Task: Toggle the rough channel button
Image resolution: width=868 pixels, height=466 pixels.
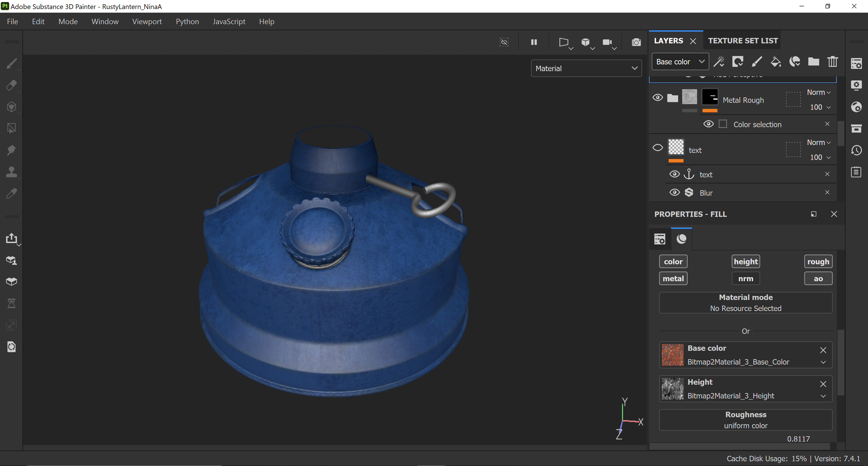Action: (818, 261)
